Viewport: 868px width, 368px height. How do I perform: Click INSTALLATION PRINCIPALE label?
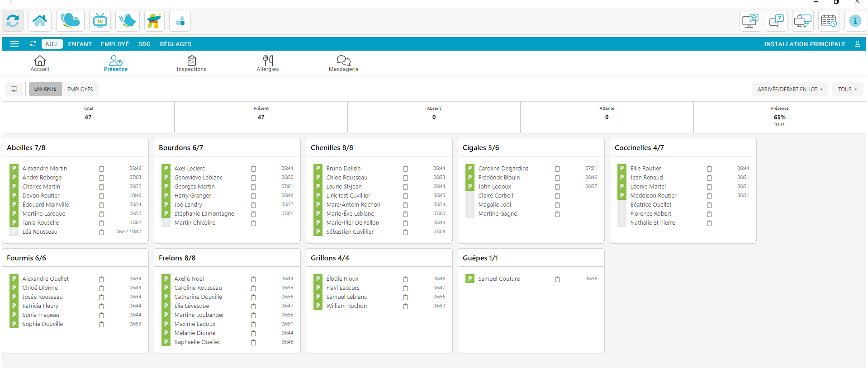(805, 44)
